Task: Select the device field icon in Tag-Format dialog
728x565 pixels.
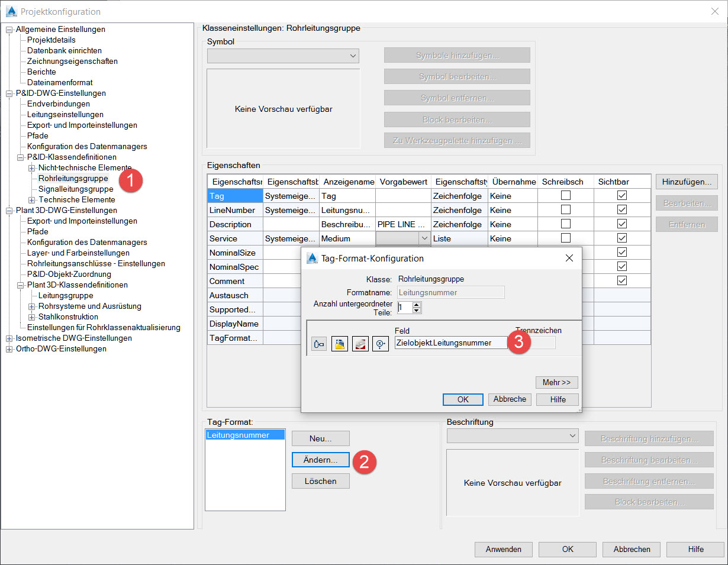Action: [x=318, y=343]
